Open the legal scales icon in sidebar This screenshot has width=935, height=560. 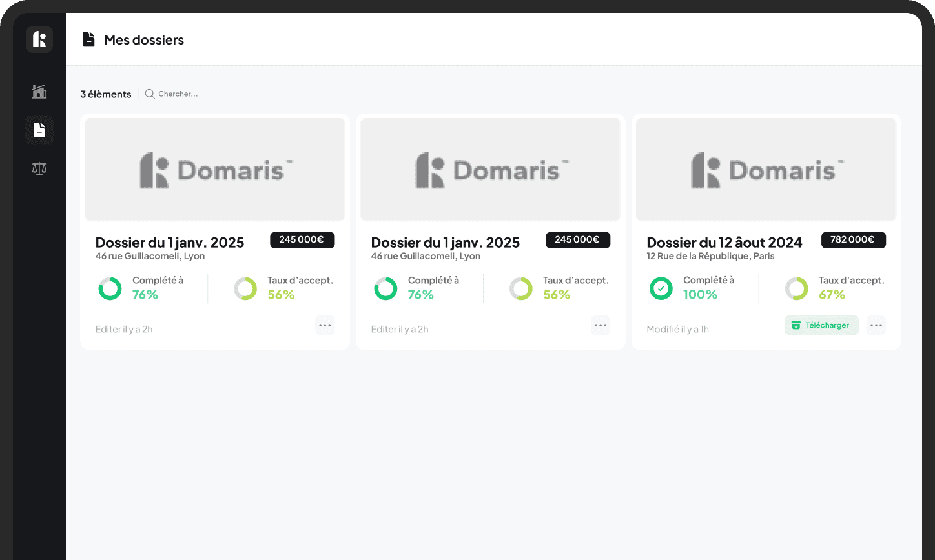[x=39, y=169]
